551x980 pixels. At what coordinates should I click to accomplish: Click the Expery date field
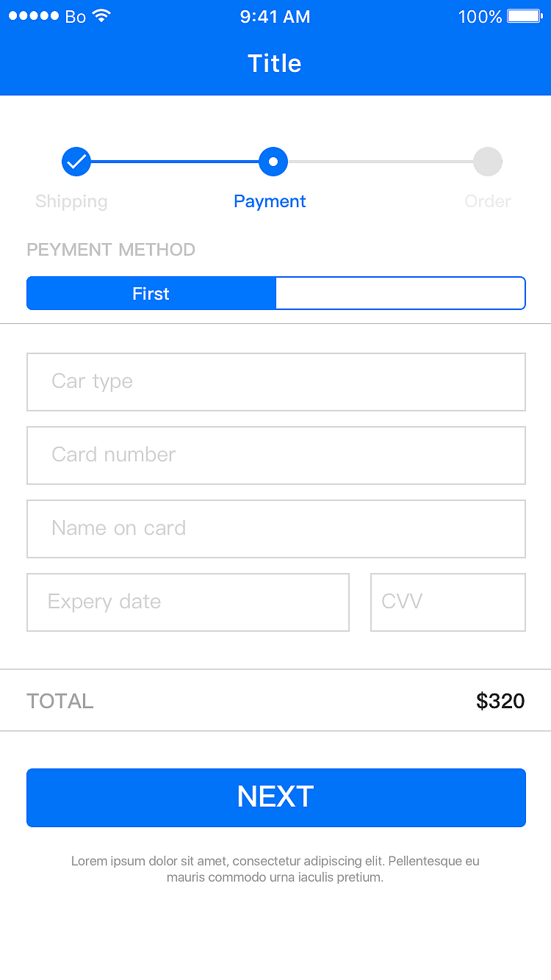[x=188, y=602]
